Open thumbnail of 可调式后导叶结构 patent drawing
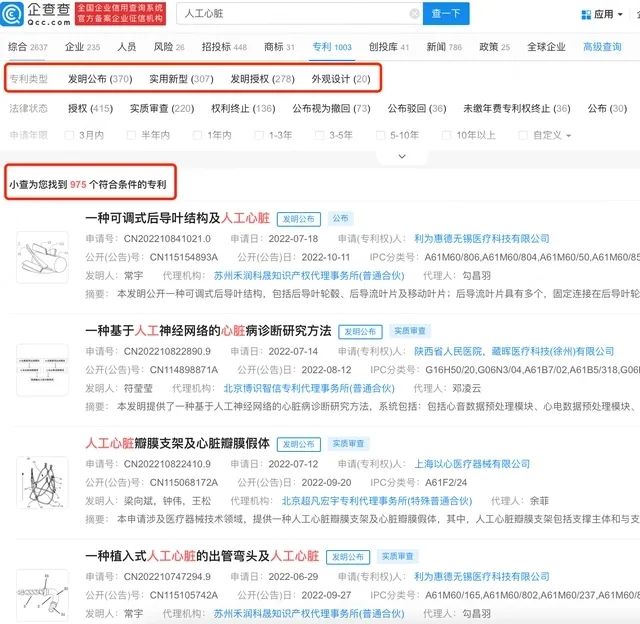The image size is (640, 624). pos(42,257)
